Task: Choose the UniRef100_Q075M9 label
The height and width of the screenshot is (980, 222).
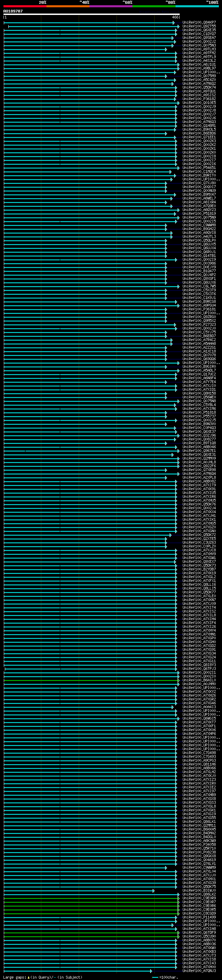Action: click(x=199, y=76)
